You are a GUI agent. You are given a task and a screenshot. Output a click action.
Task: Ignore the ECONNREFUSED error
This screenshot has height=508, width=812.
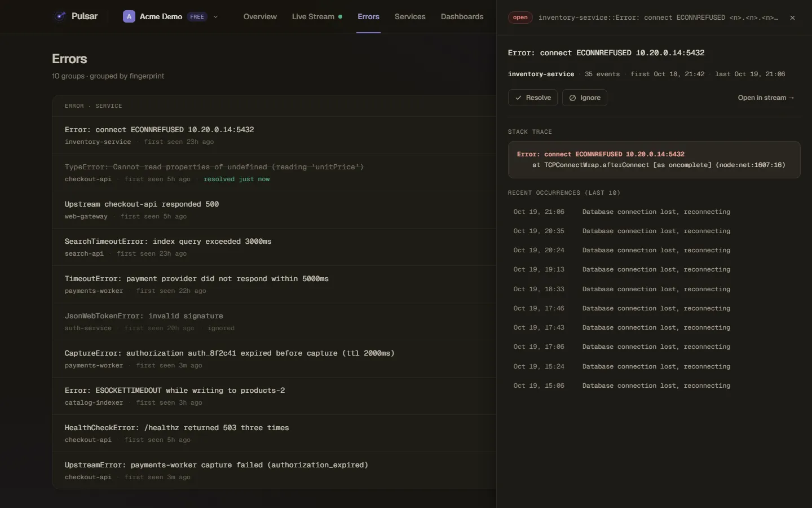point(585,98)
